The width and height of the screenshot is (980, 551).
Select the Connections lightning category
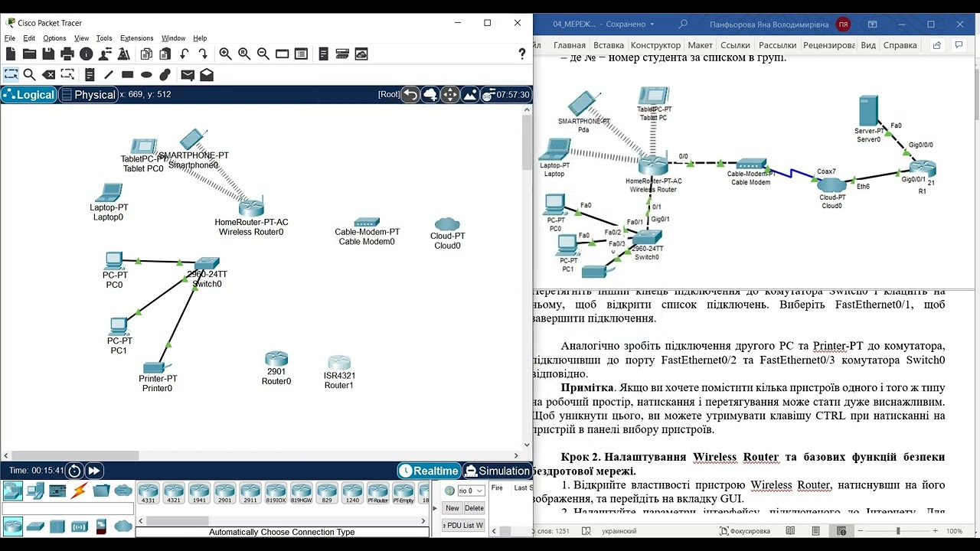79,491
